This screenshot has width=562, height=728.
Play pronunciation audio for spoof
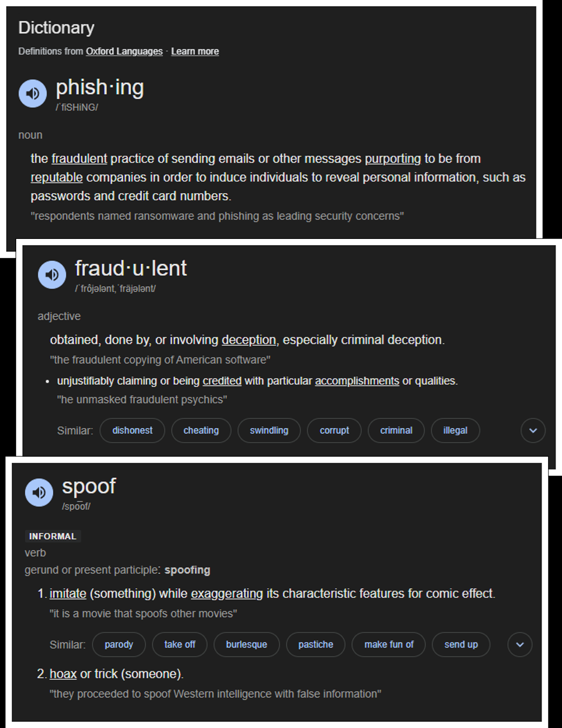pyautogui.click(x=39, y=492)
